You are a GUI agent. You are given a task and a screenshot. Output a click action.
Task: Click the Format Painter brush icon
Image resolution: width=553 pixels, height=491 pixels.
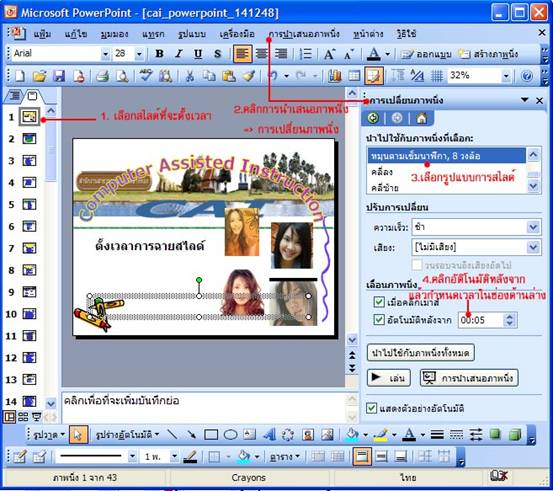click(x=249, y=75)
